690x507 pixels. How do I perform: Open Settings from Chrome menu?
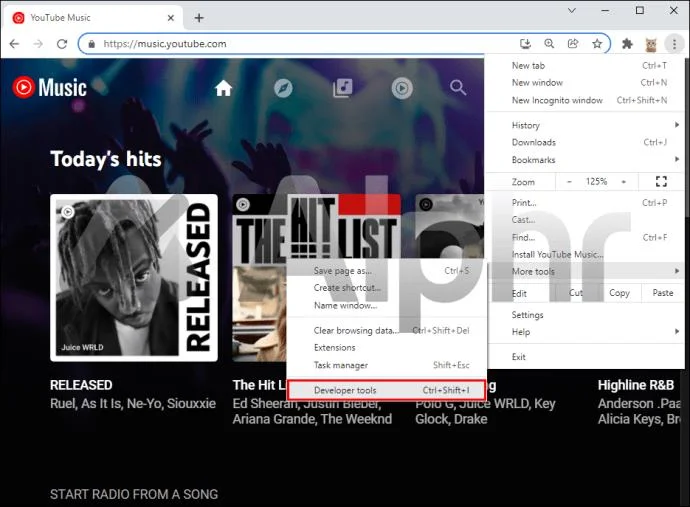[585, 315]
